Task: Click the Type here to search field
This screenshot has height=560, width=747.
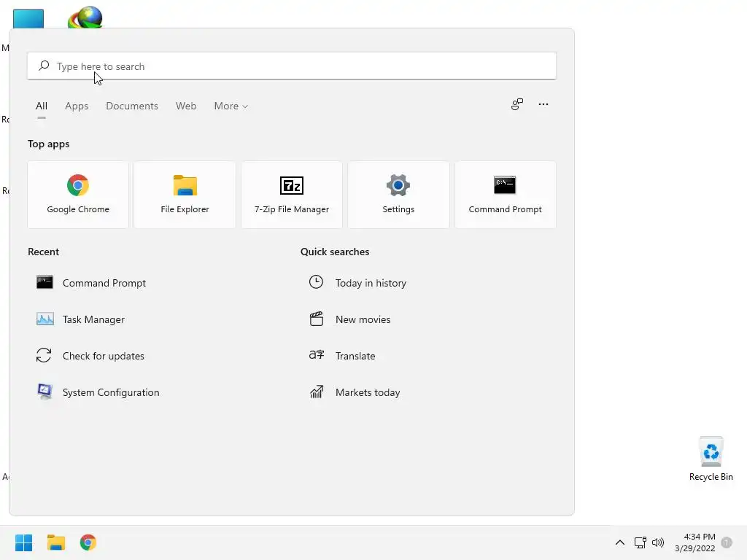Action: point(292,66)
